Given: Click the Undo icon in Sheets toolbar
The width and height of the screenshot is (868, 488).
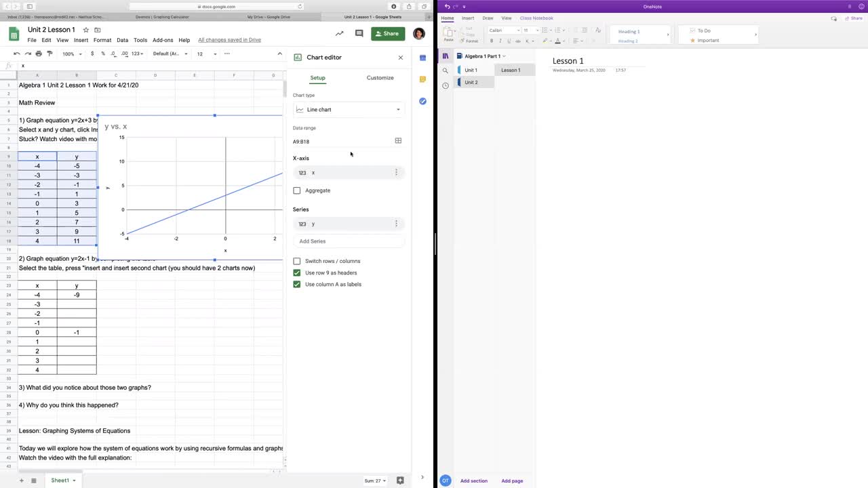Looking at the screenshot, I should (17, 54).
